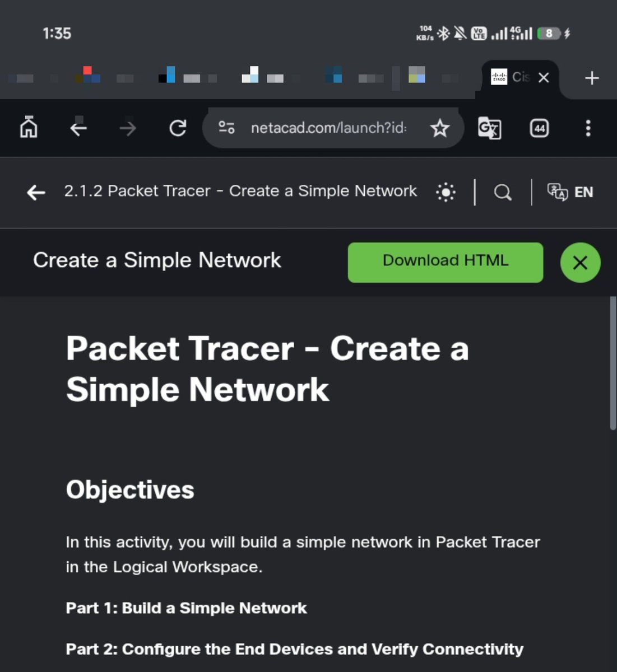Click 'Part 1: Build a Simple Network'

[186, 608]
